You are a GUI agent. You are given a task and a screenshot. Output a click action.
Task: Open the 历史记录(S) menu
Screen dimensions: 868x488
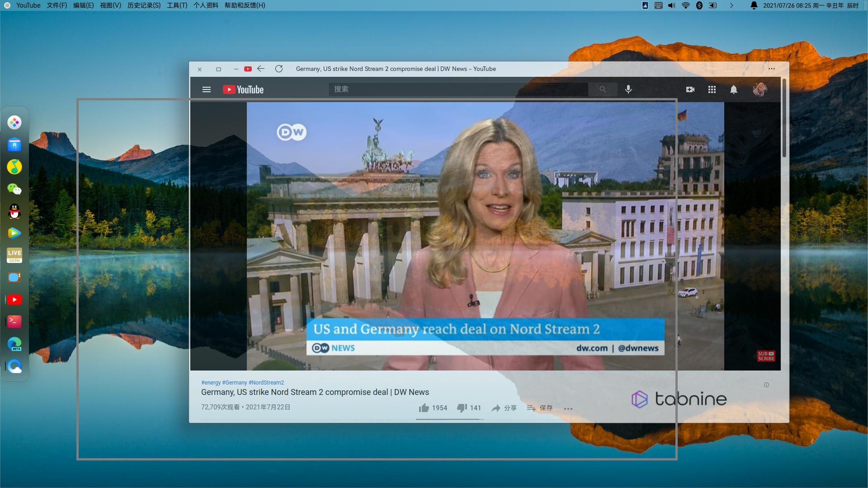click(144, 5)
